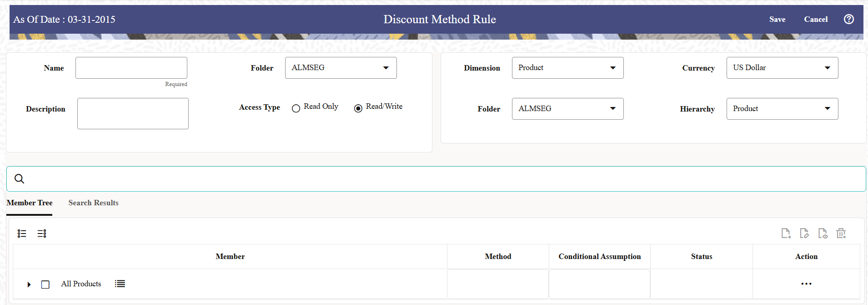Click the expand all tree icon
Screen dimensions: 868x305
22,234
